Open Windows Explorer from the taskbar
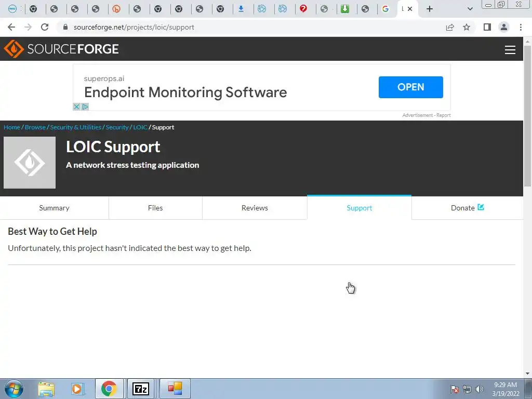Viewport: 532px width, 399px height. (46, 389)
